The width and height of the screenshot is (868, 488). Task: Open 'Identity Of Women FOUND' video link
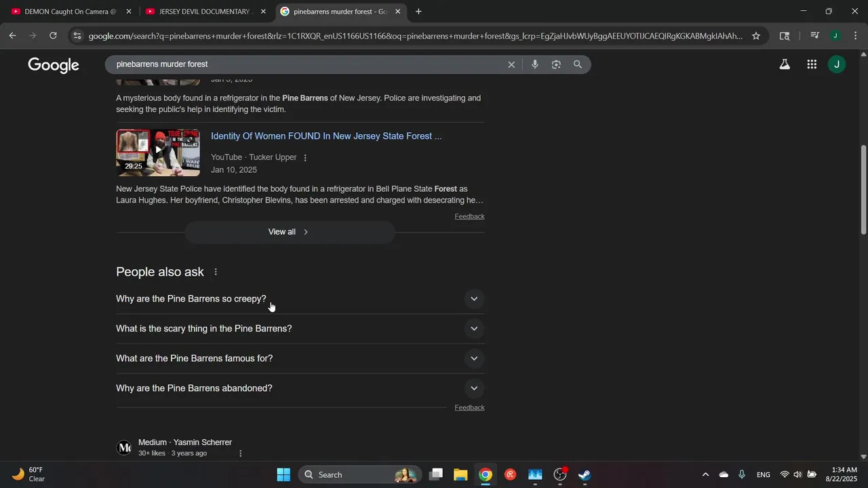(x=326, y=136)
